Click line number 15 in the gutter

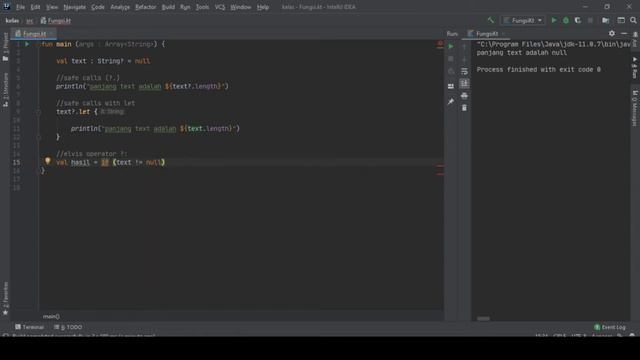tap(16, 162)
